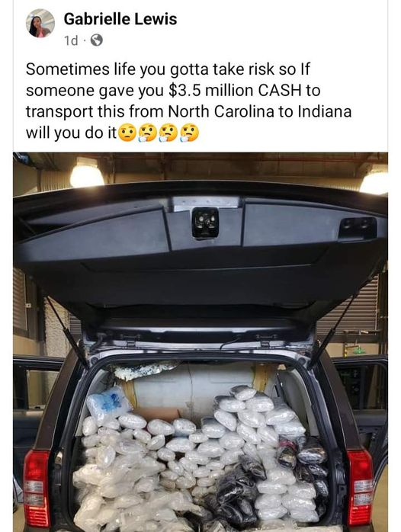Open the car trunk photo in viewer

(x=200, y=342)
